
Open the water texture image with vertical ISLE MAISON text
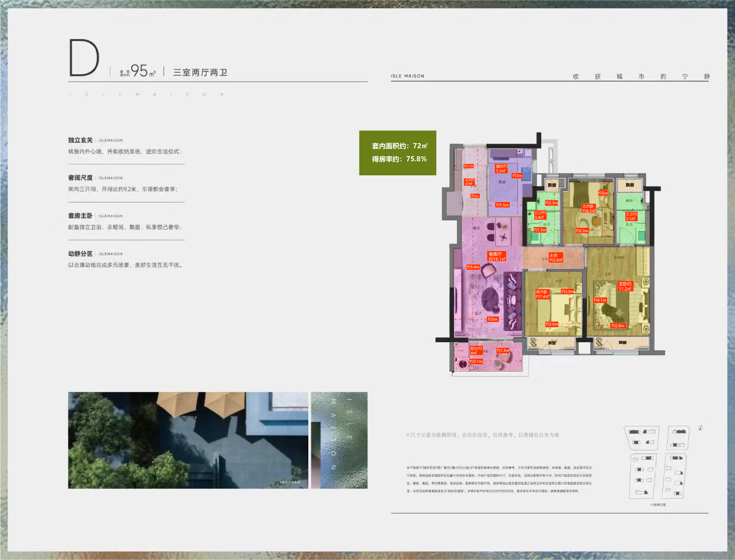click(x=339, y=440)
